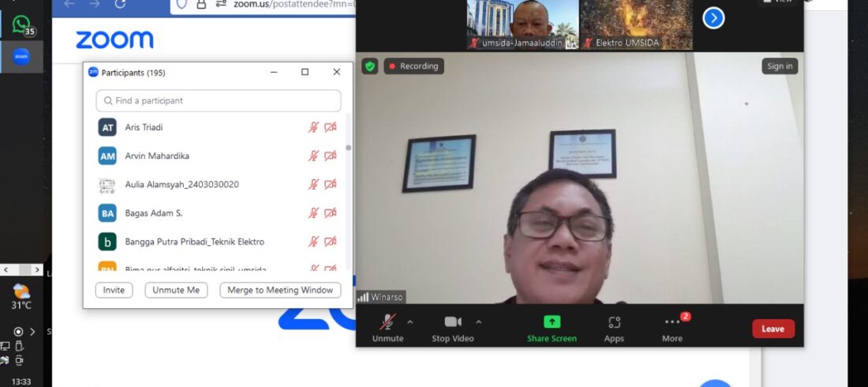
Task: Expand audio options next to Unmute
Action: (x=410, y=321)
